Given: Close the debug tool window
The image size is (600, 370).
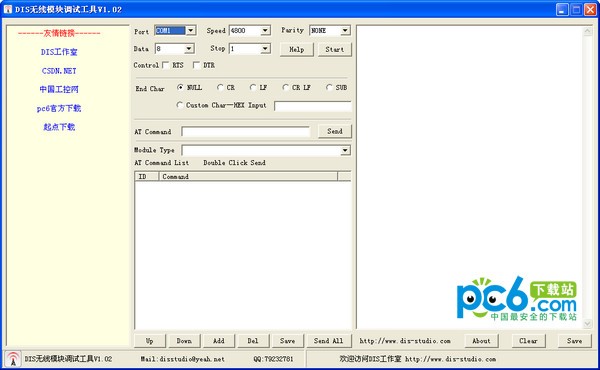Looking at the screenshot, I should [590, 10].
